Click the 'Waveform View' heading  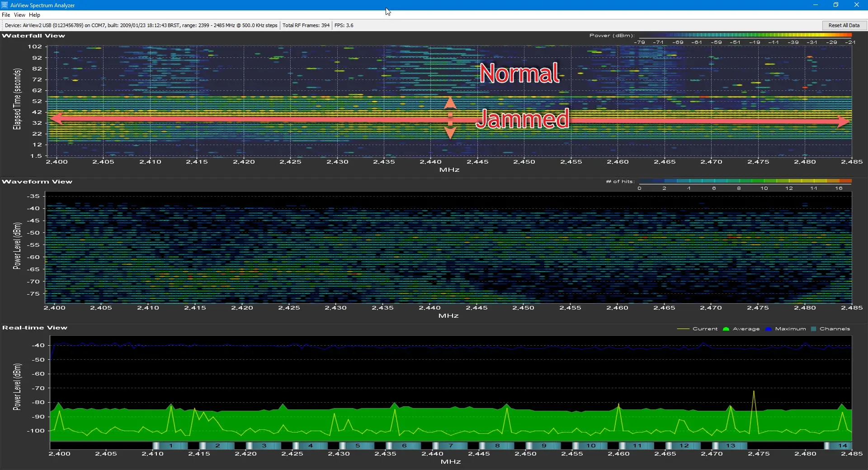[x=37, y=182]
